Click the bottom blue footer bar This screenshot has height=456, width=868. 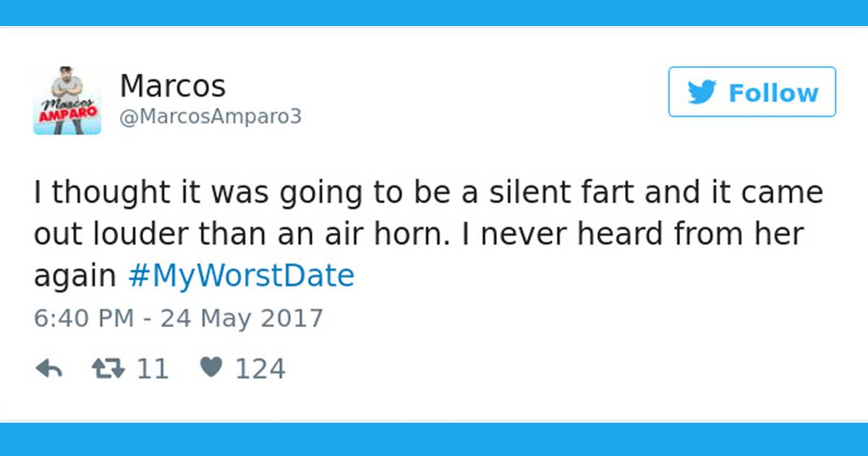click(x=434, y=440)
